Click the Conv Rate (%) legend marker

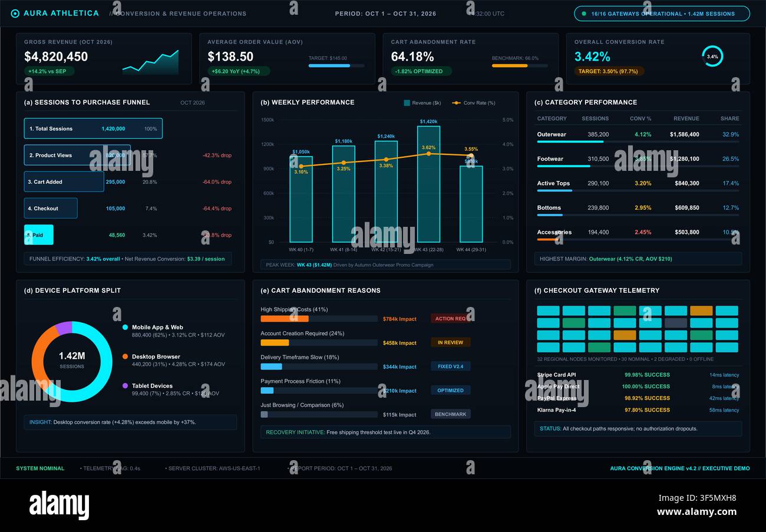coord(456,103)
